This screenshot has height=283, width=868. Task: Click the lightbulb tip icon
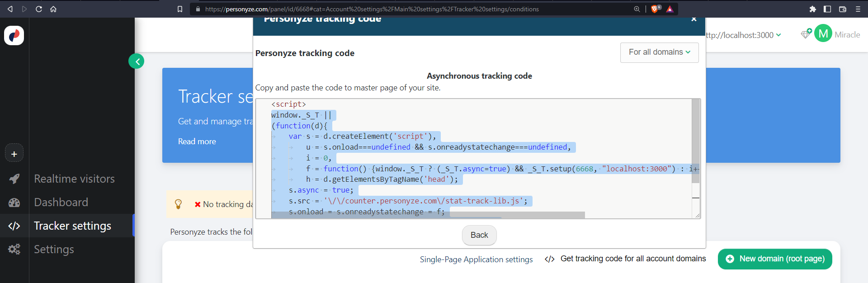178,204
